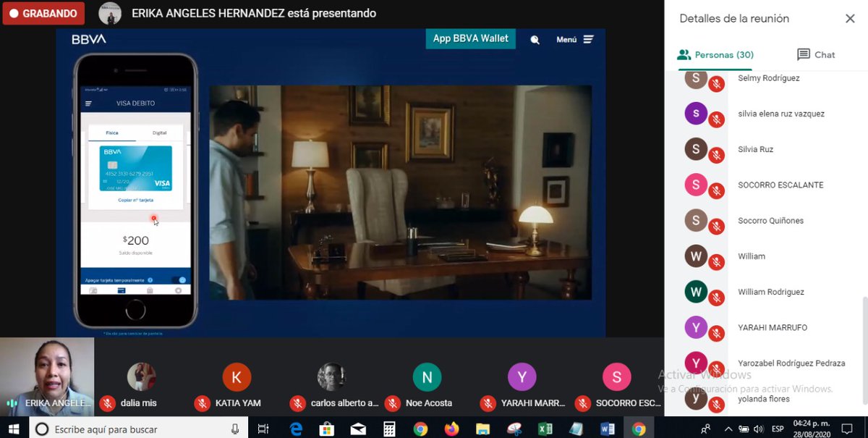Open File Explorer from the taskbar
The height and width of the screenshot is (438, 868).
click(482, 429)
